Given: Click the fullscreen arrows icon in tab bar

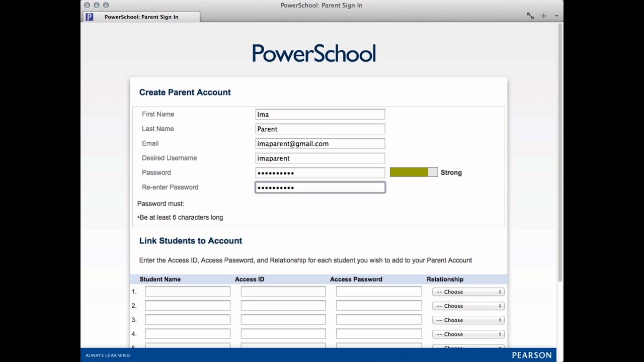Looking at the screenshot, I should 530,16.
